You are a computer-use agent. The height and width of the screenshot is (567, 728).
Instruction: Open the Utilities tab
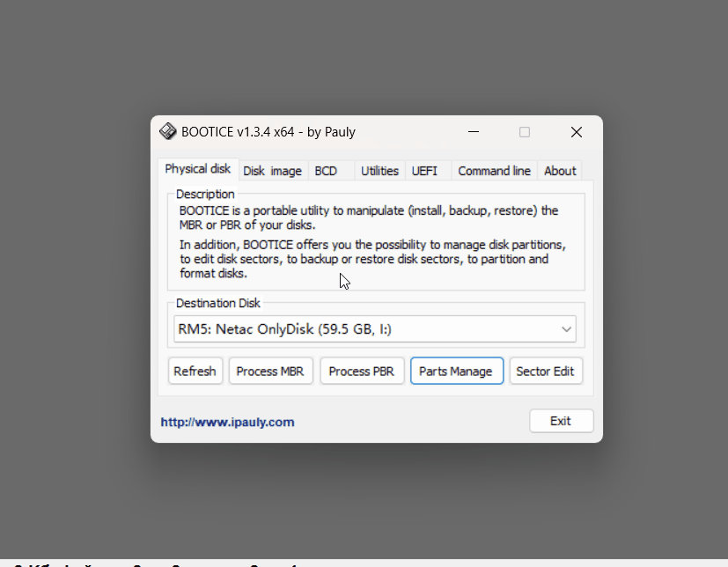379,171
